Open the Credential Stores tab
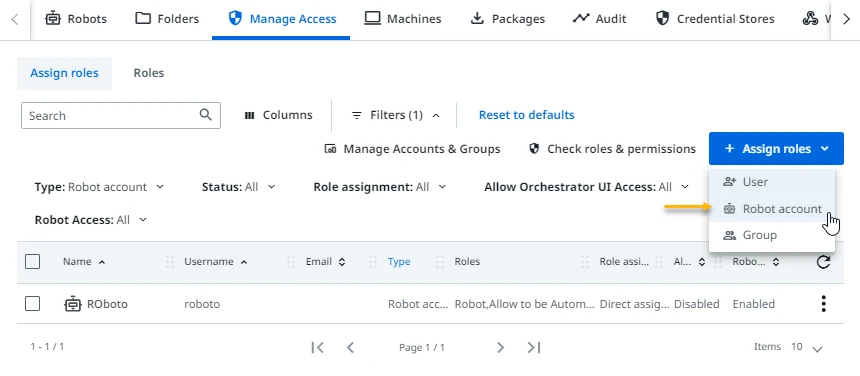The image size is (860, 376). [x=715, y=19]
